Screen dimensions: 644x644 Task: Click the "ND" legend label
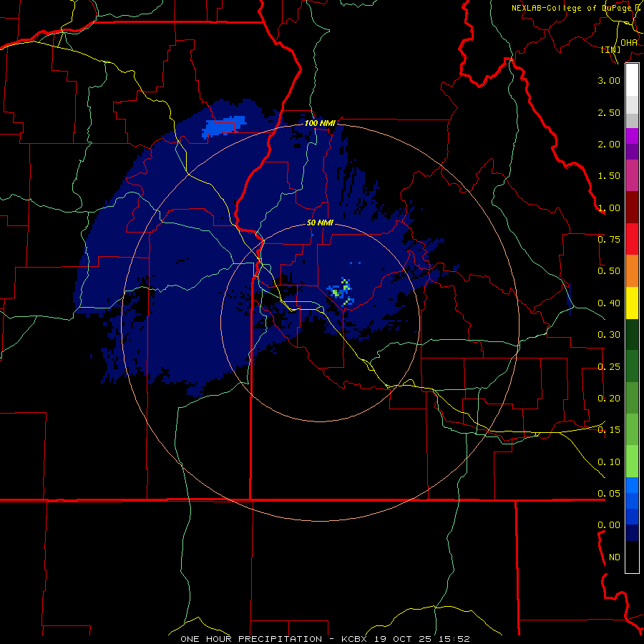(615, 557)
